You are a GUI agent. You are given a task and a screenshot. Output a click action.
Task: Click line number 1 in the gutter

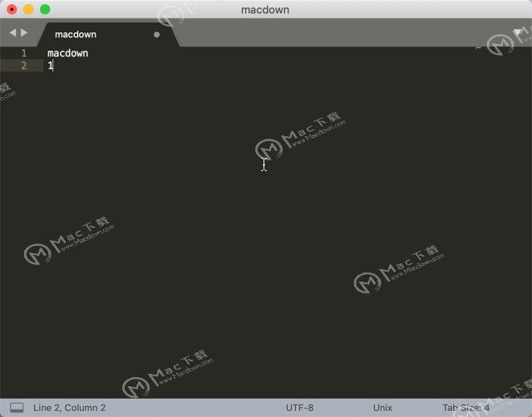click(24, 53)
